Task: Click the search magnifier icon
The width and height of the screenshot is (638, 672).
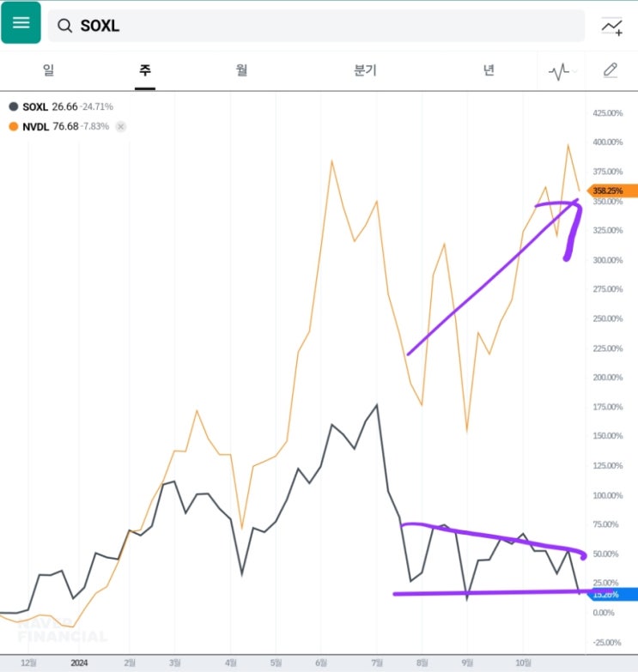Action: [x=64, y=26]
